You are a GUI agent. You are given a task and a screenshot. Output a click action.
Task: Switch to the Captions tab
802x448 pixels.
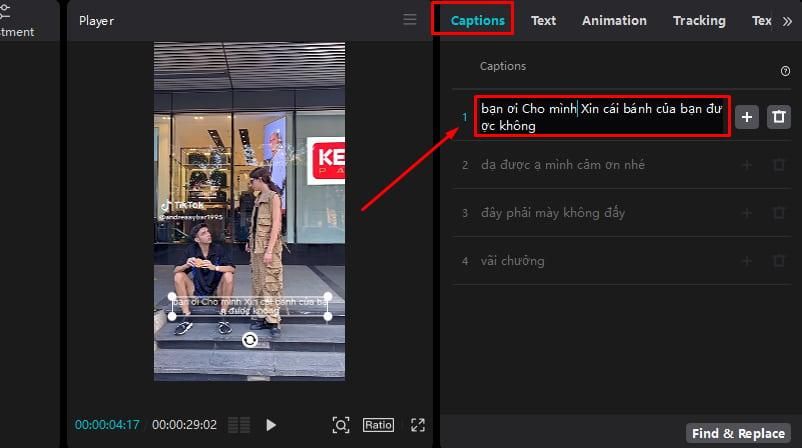[x=477, y=20]
